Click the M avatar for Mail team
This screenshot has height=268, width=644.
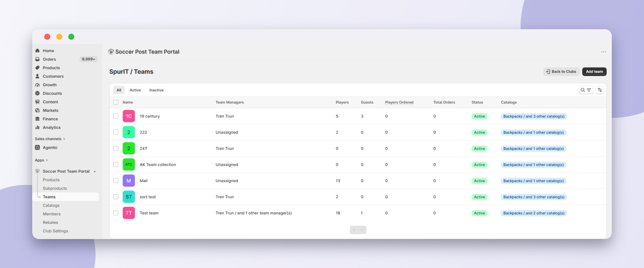[x=129, y=181]
